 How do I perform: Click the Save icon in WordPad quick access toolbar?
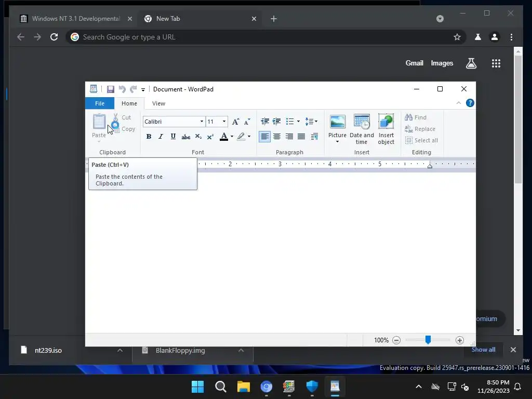(x=110, y=89)
